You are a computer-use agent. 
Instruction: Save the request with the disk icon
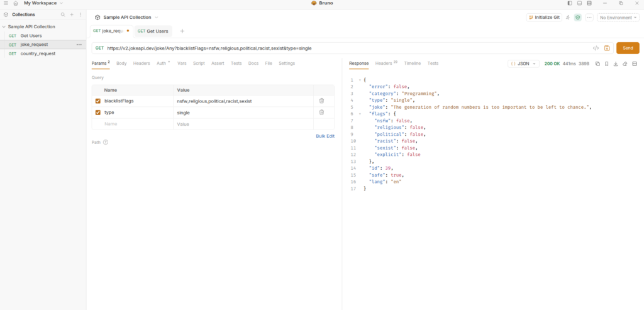[607, 48]
